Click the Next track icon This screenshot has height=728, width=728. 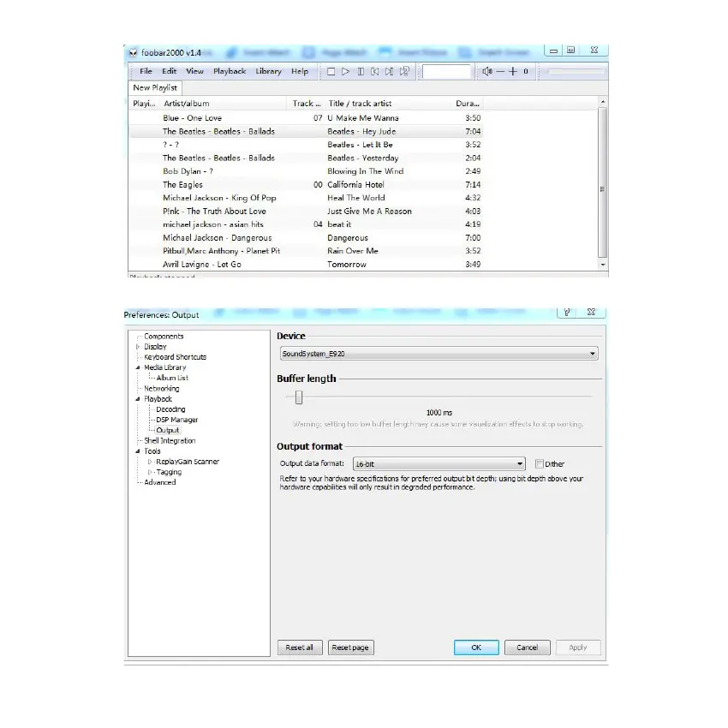tap(389, 71)
